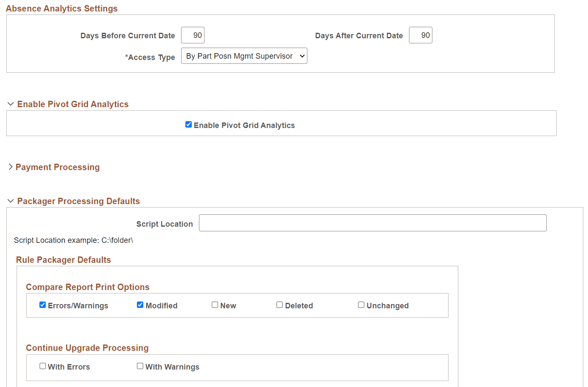Enable With Warnings upgrade processing option

(140, 366)
